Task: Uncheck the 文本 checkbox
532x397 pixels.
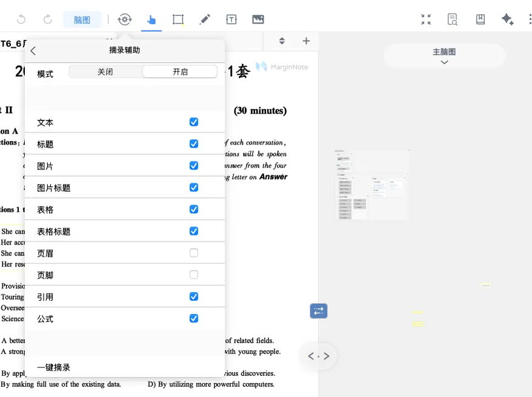Action: coord(194,122)
